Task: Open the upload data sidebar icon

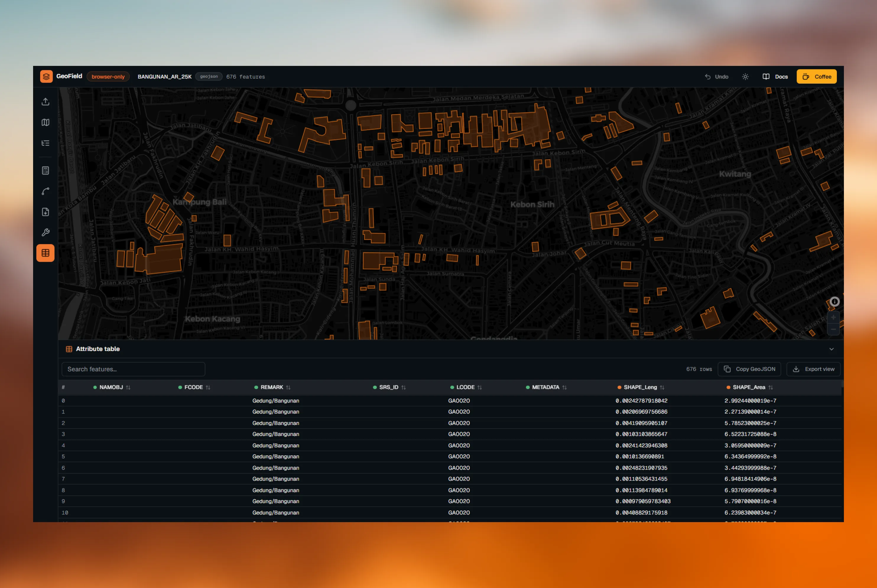Action: [46, 102]
